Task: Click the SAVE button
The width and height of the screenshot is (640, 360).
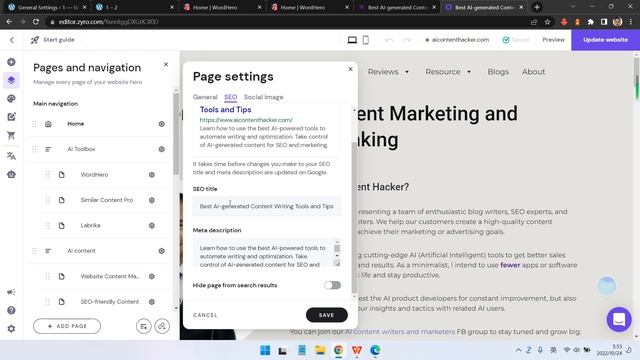Action: (327, 315)
